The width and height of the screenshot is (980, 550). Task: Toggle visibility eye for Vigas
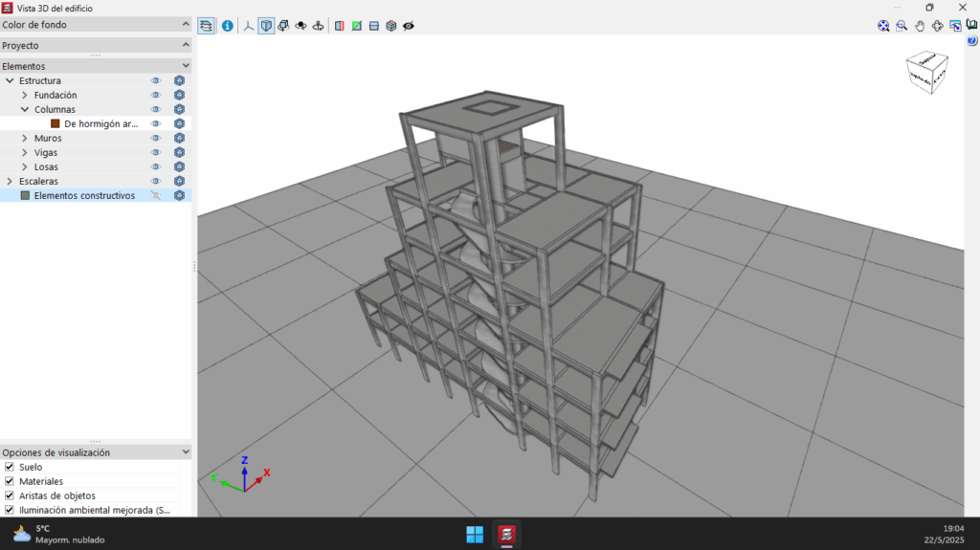(x=156, y=152)
